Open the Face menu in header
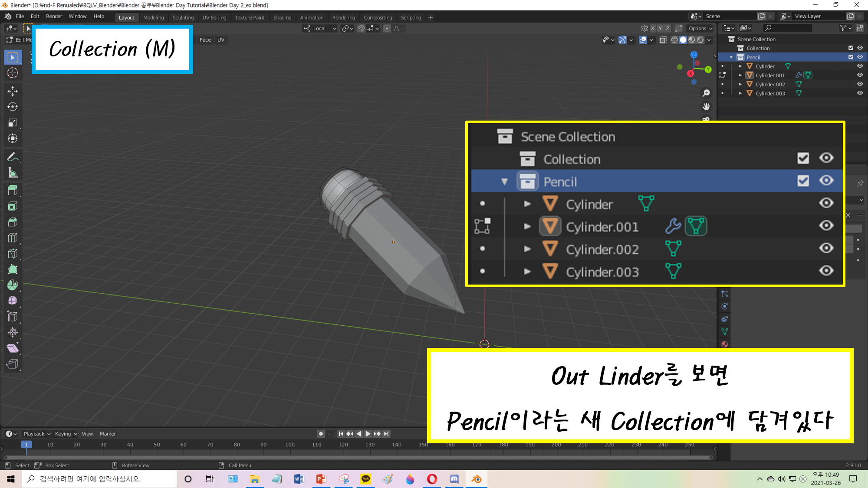 point(205,40)
